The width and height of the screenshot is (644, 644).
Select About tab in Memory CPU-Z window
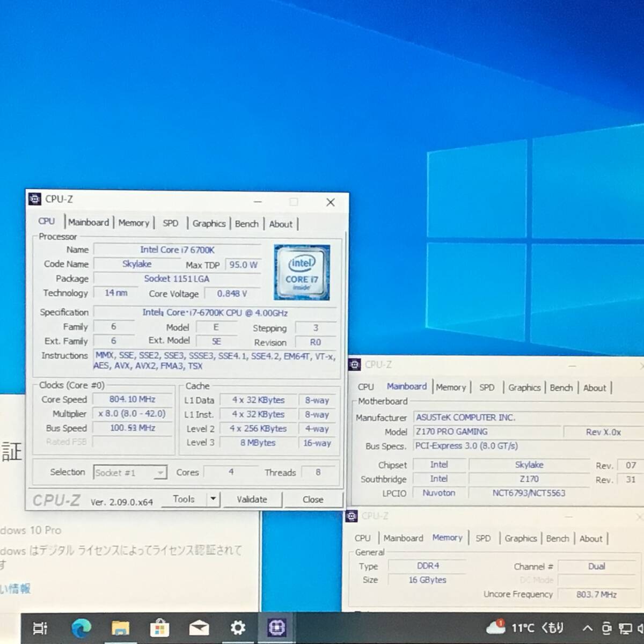(591, 539)
